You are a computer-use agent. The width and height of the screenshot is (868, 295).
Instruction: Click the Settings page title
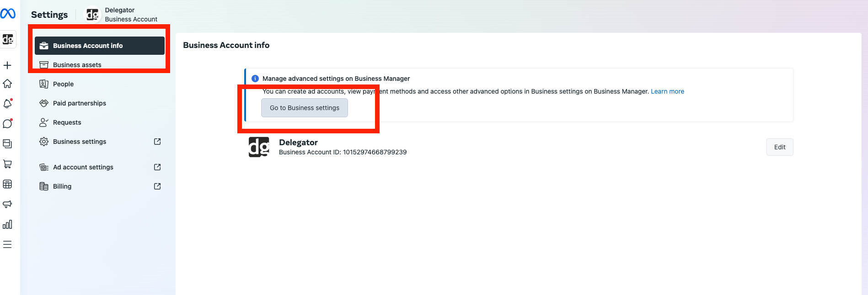49,15
